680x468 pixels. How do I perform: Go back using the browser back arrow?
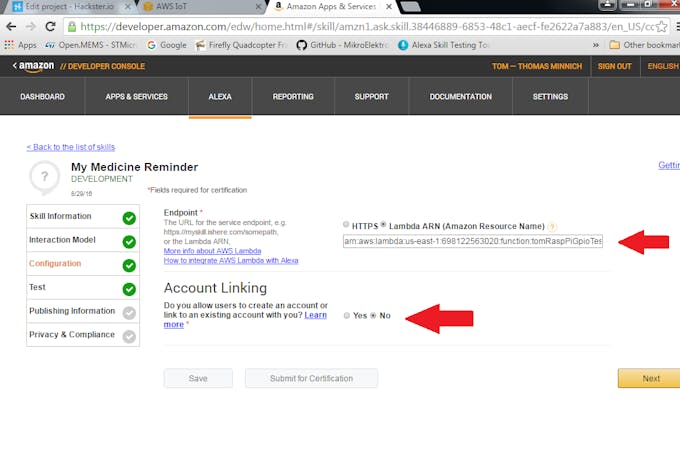tap(11, 27)
